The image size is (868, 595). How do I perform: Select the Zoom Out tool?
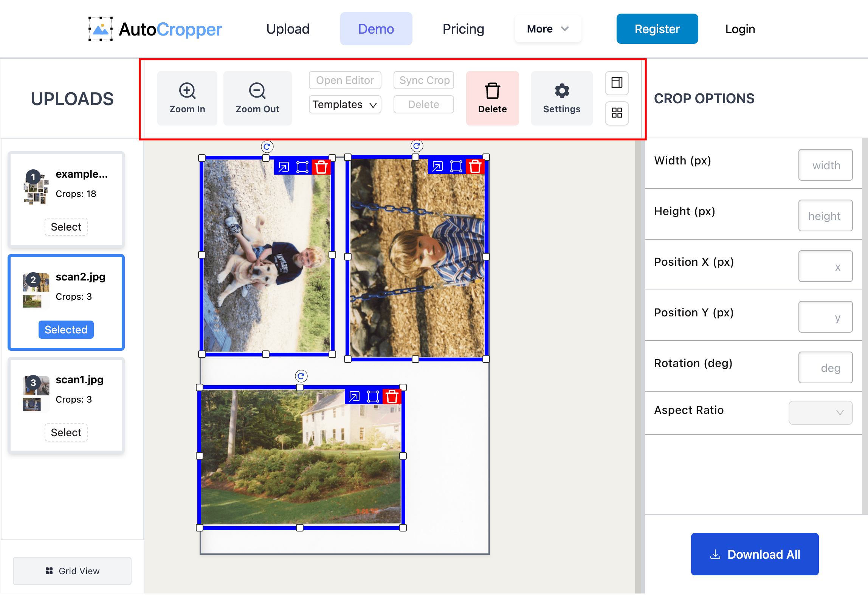tap(257, 98)
